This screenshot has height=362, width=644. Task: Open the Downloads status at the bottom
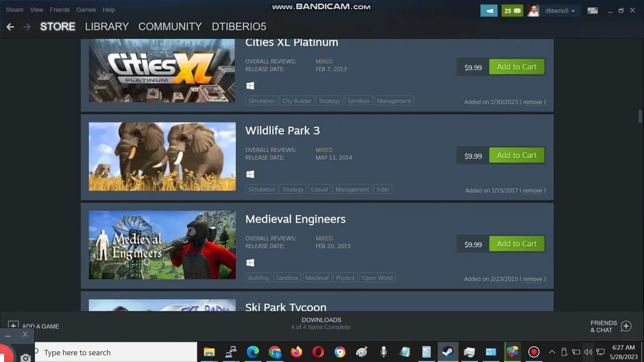pyautogui.click(x=321, y=323)
